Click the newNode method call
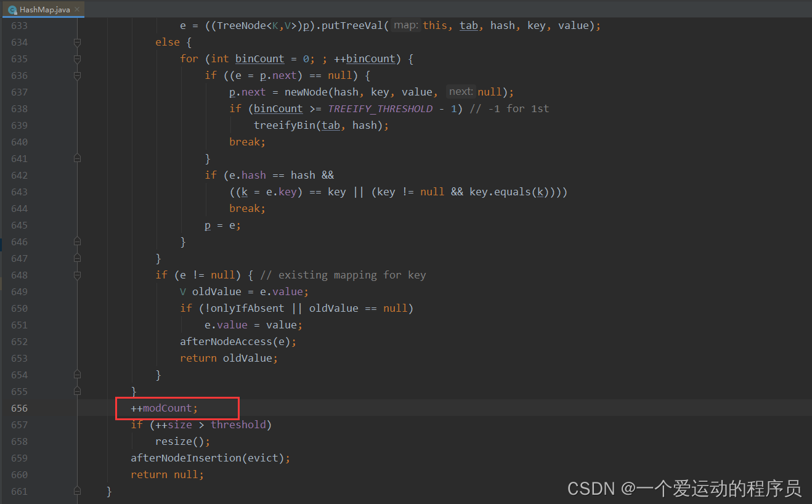Screen dimensions: 812x504 (x=306, y=92)
